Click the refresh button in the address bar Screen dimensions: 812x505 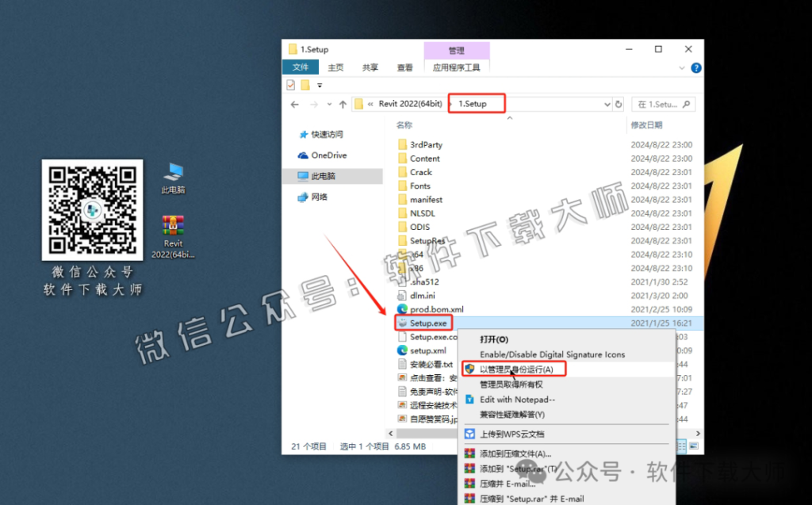pos(619,103)
